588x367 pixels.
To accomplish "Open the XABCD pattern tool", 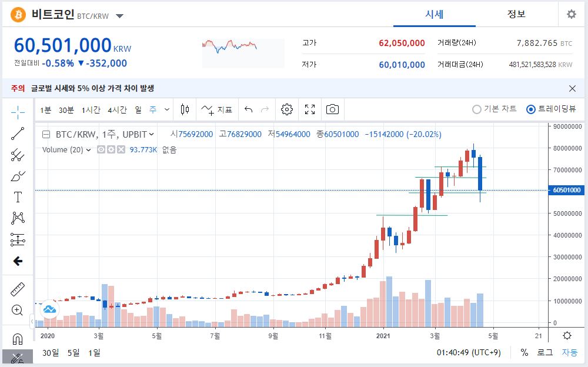I will click(18, 218).
